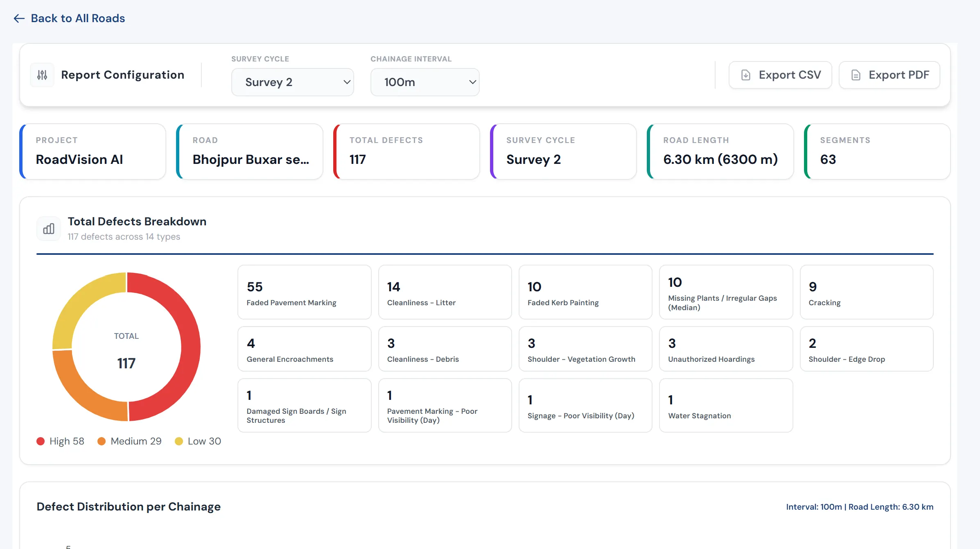Export the report as CSV
This screenshot has width=980, height=549.
[x=780, y=75]
